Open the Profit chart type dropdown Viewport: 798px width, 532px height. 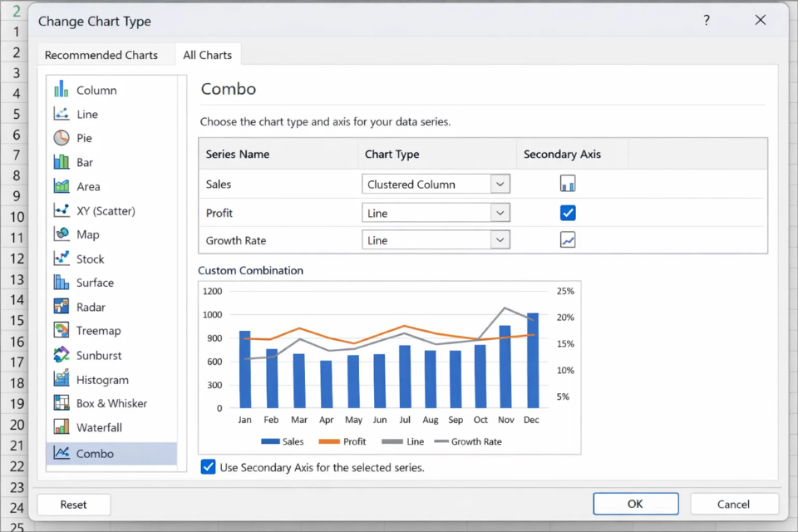pos(502,213)
